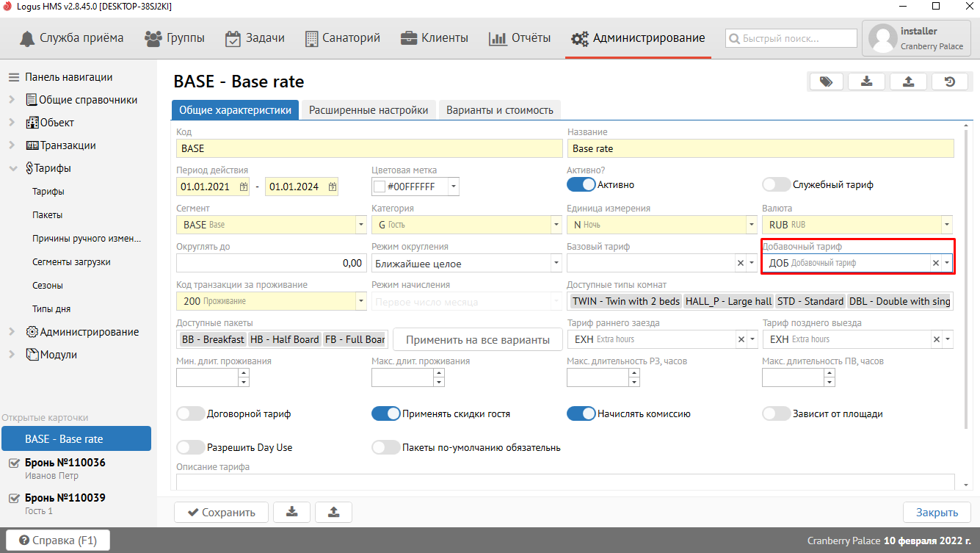
Task: Open calendar picker for start date 01.01.2021
Action: pos(244,187)
